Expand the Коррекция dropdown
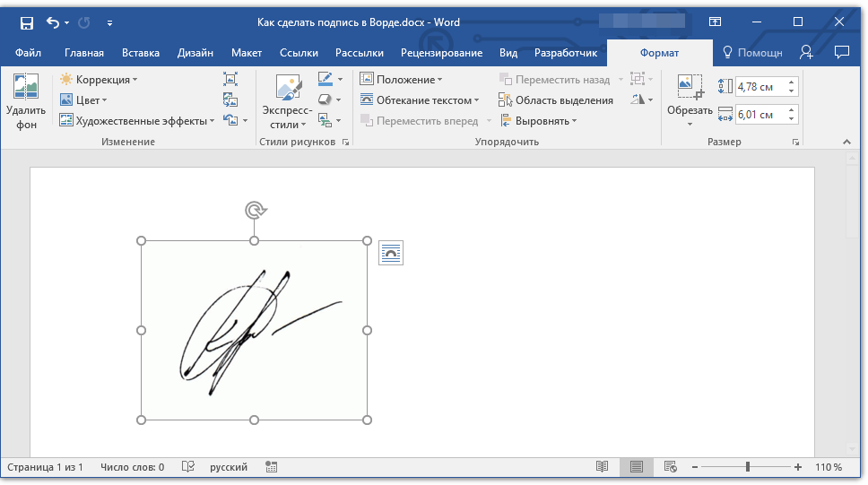The height and width of the screenshot is (485, 868). (99, 80)
